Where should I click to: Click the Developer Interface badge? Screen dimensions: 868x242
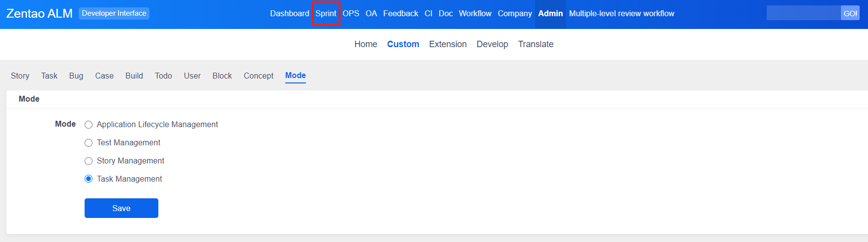(x=114, y=13)
